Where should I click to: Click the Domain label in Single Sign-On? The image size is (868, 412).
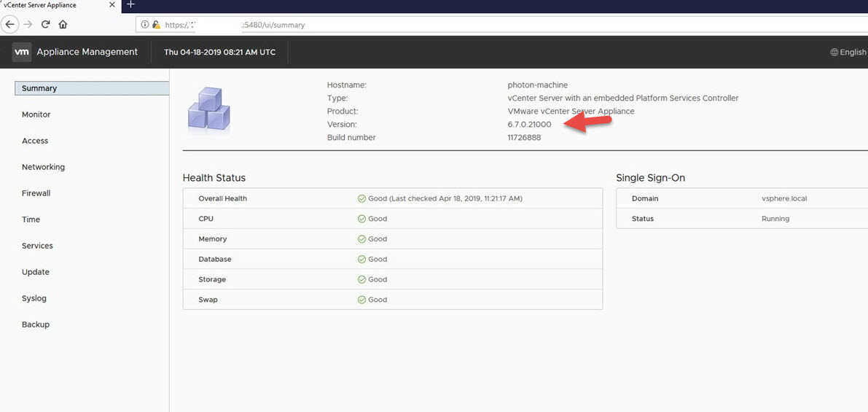pyautogui.click(x=645, y=199)
